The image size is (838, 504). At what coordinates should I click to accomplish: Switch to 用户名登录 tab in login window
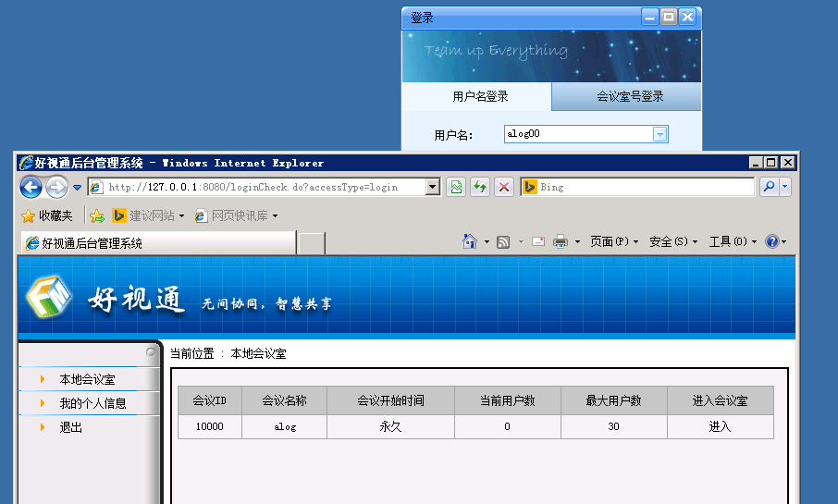coord(476,96)
